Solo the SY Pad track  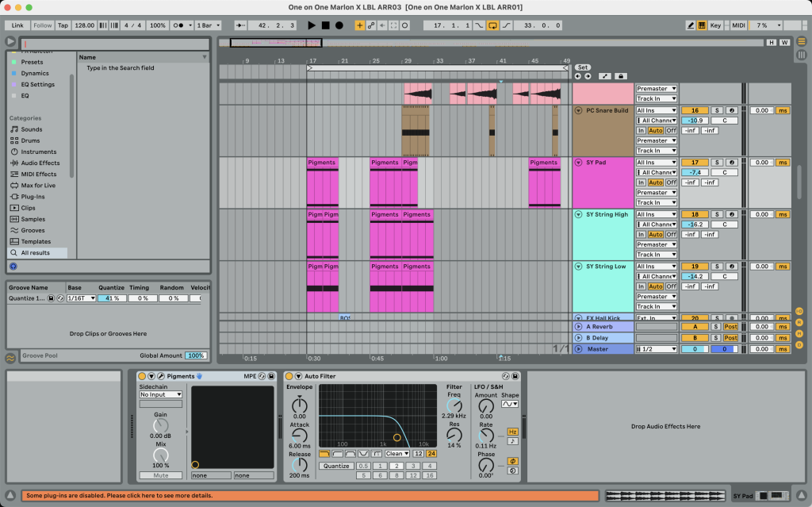click(x=716, y=163)
